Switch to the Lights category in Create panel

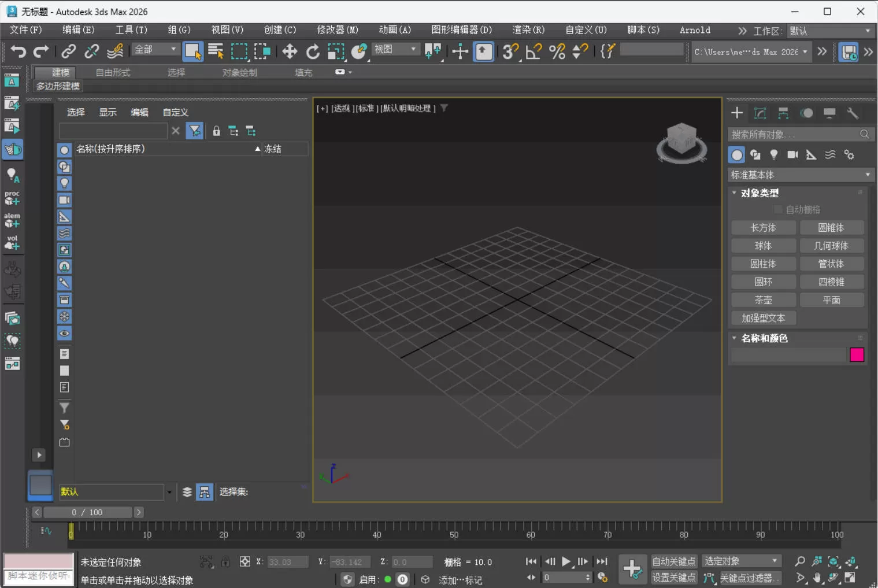click(775, 154)
